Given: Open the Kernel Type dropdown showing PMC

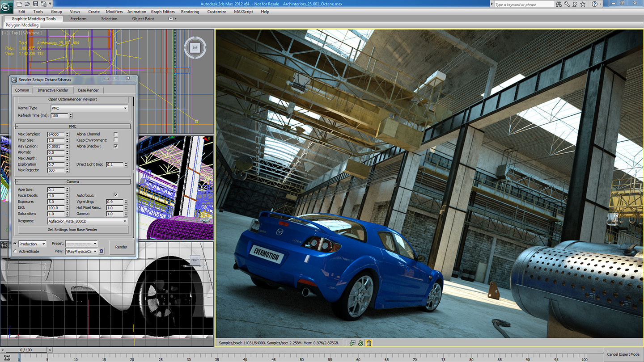Looking at the screenshot, I should click(89, 108).
